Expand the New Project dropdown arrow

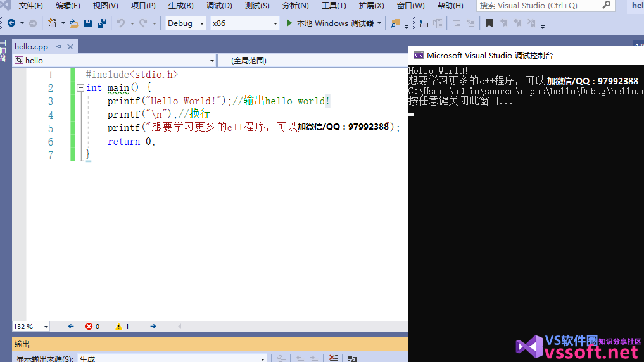(x=63, y=23)
